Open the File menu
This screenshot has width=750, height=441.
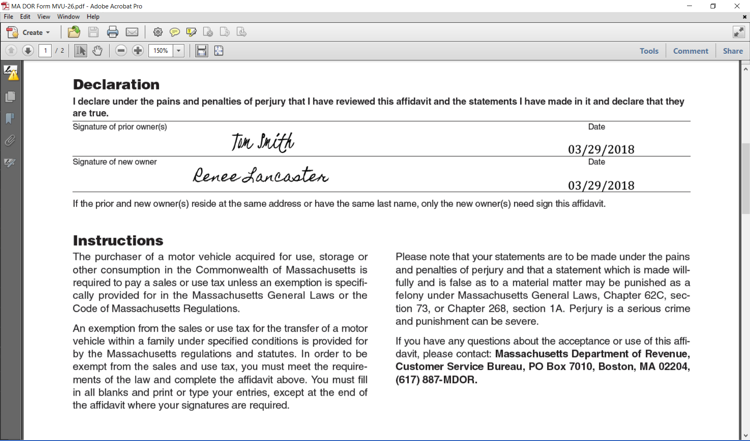8,16
